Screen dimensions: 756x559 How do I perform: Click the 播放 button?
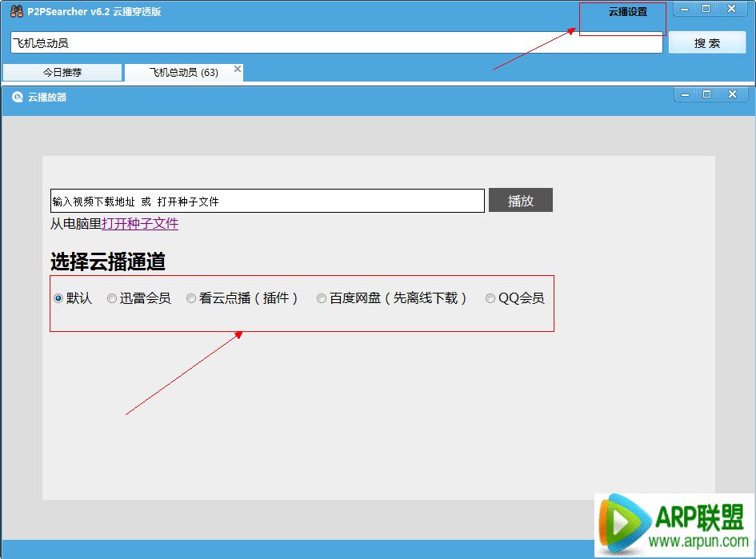[x=520, y=200]
